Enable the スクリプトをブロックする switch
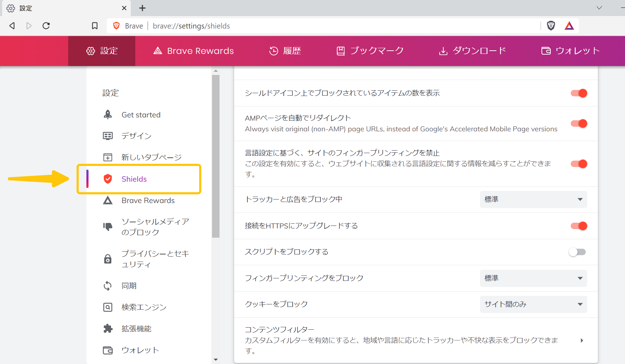This screenshot has height=364, width=625. click(x=577, y=252)
